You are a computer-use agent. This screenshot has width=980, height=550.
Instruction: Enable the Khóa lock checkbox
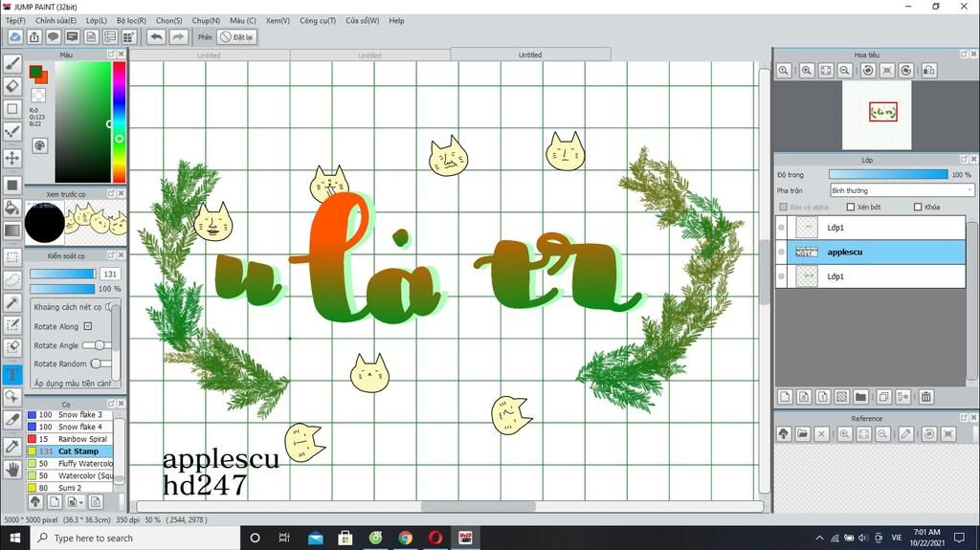918,207
